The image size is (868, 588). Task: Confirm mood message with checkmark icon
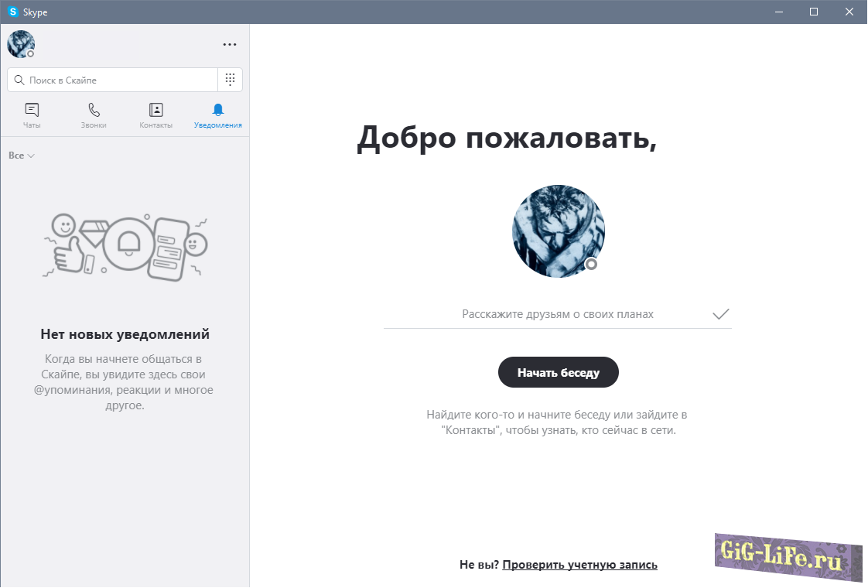[720, 314]
